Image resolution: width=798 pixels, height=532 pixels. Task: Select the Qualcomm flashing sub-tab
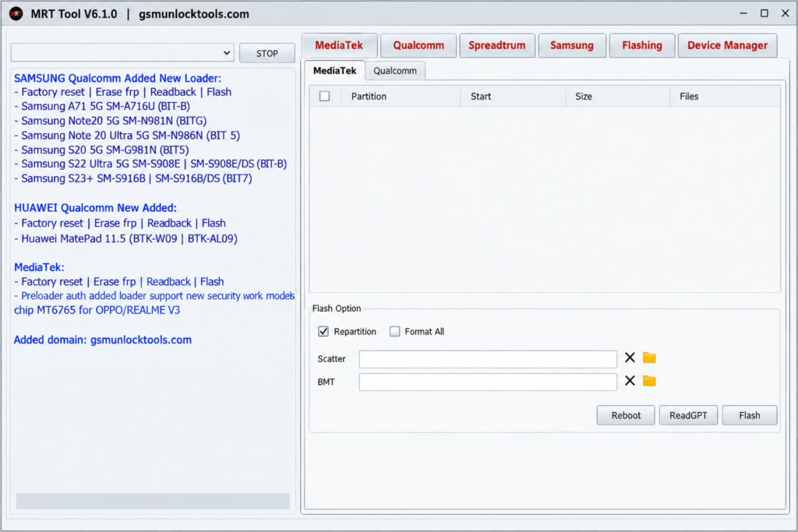(395, 71)
